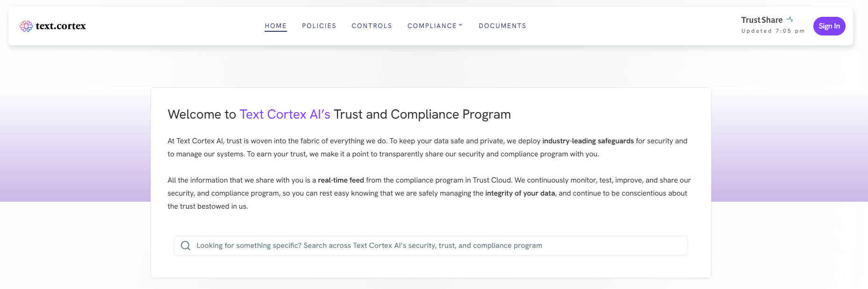Click the Updated 7:05 pm status text
This screenshot has width=868, height=289.
(x=773, y=31)
